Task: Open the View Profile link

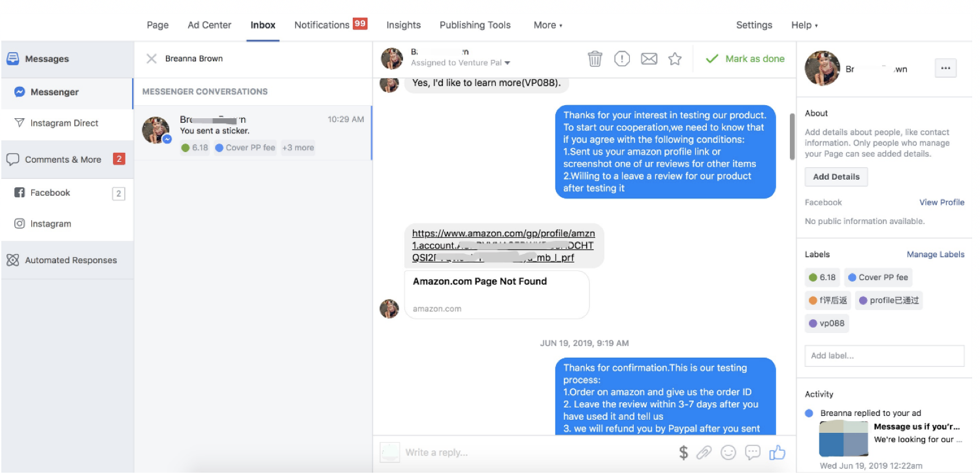Action: (941, 202)
